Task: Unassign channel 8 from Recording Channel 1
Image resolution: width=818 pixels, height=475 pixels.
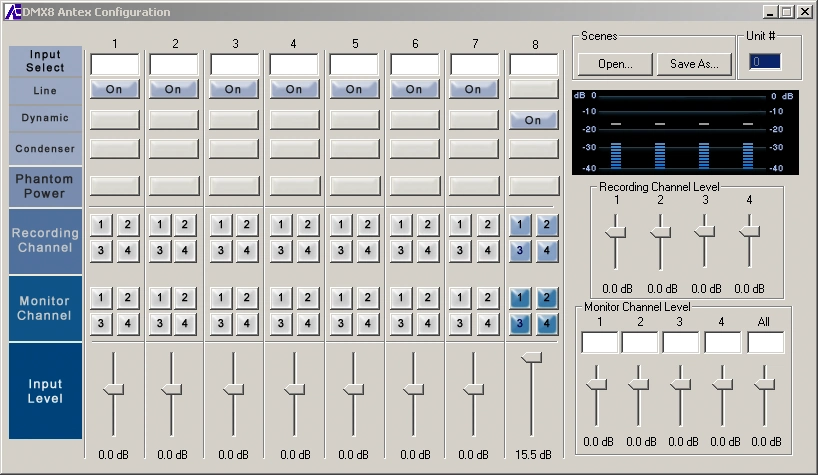Action: point(520,225)
